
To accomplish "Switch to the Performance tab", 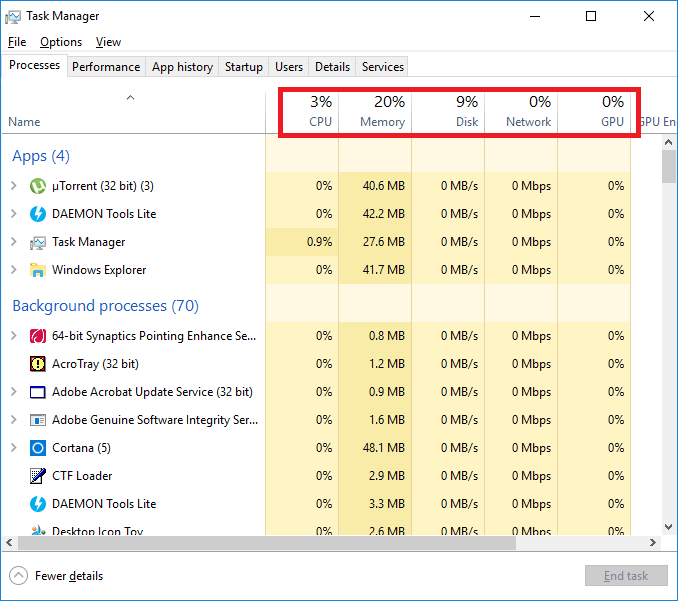I will 106,67.
